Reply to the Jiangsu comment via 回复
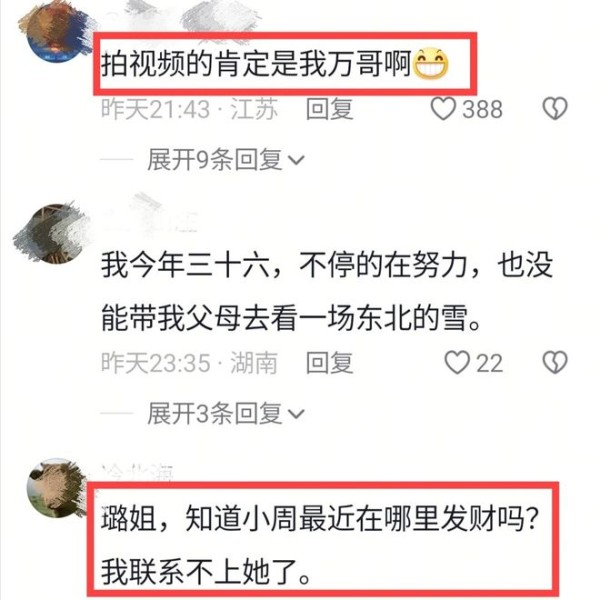The height and width of the screenshot is (600, 600). point(329,109)
